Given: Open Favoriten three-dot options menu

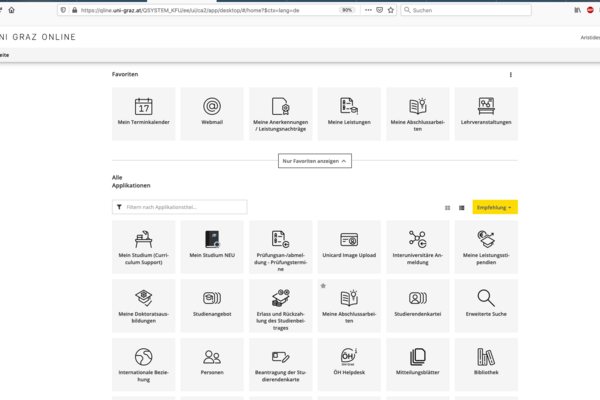Looking at the screenshot, I should pos(510,75).
